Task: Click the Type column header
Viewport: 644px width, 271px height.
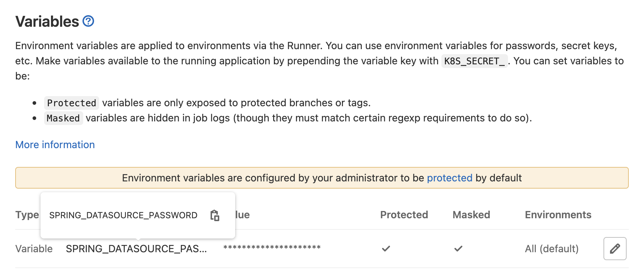Action: [x=27, y=215]
